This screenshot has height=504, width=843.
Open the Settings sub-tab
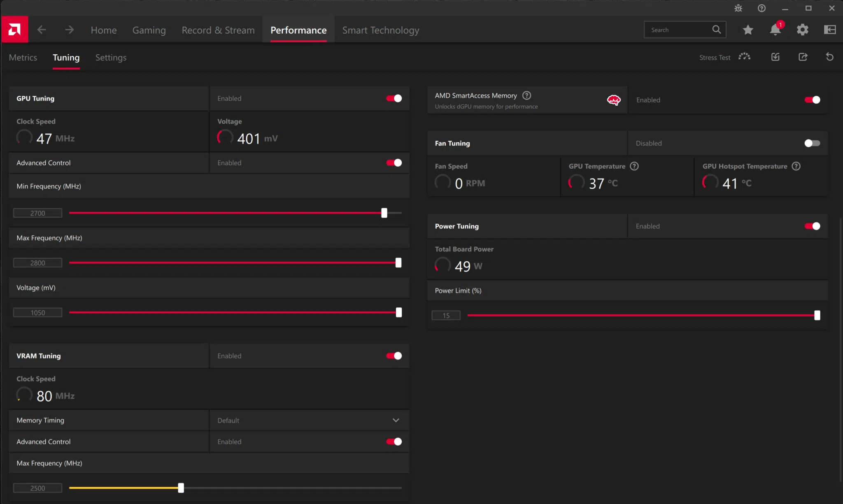pos(111,58)
